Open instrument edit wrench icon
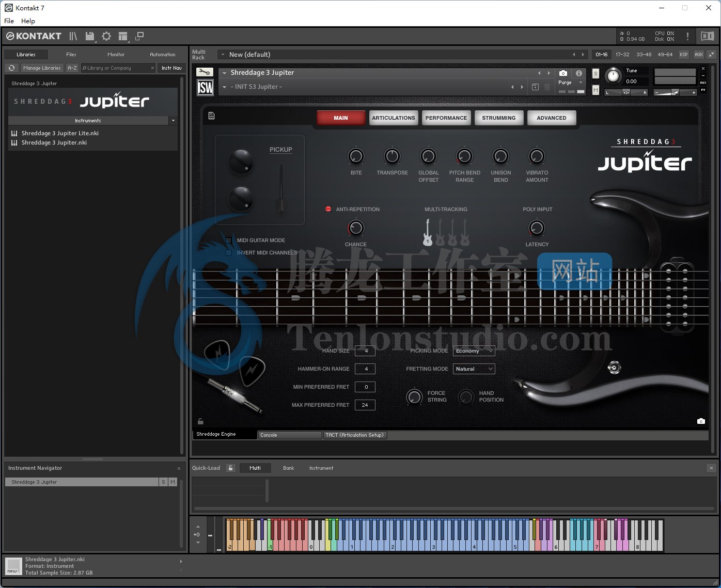Viewport: 721px width, 588px height. (205, 72)
